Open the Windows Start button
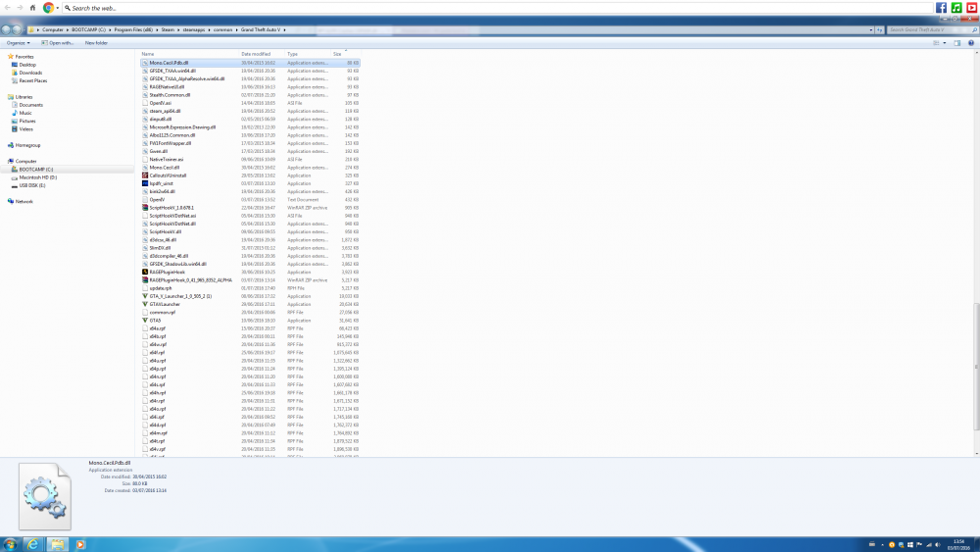The height and width of the screenshot is (552, 980). click(10, 544)
